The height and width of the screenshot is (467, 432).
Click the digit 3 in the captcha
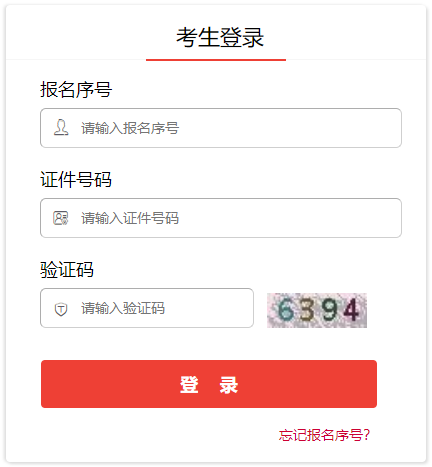point(308,310)
